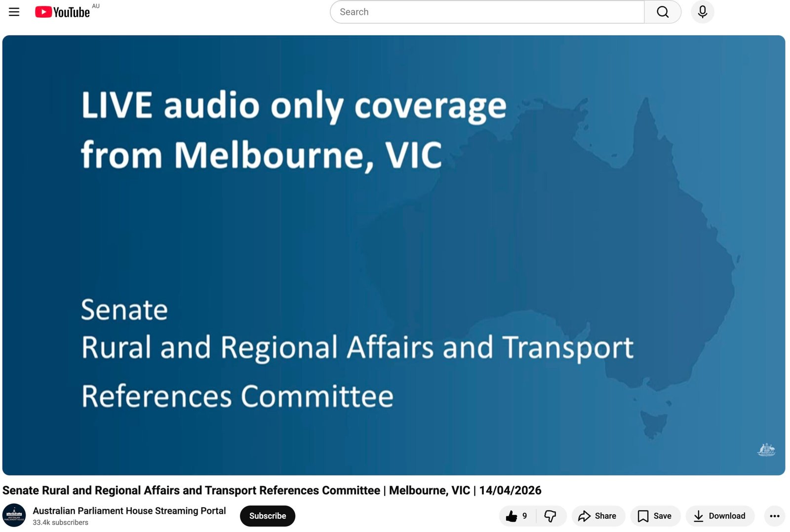
Task: Click the AU country code beside logo
Action: click(x=96, y=6)
